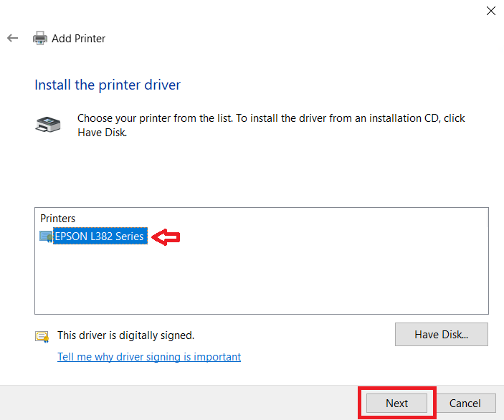Open Tell me why driver signing is important
The height and width of the screenshot is (420, 504).
(149, 357)
